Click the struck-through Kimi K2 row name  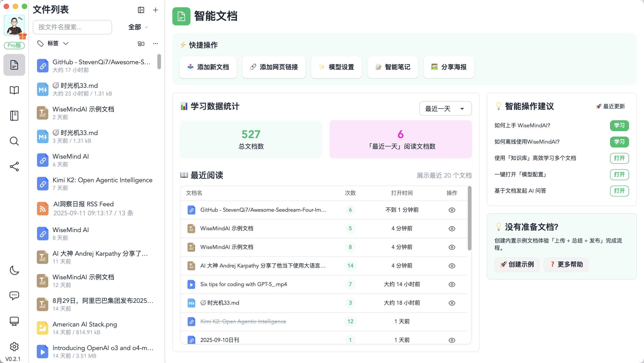coord(243,321)
